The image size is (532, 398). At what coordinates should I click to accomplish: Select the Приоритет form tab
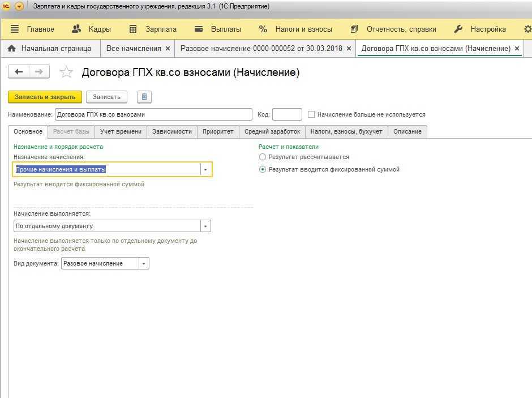[x=218, y=132]
